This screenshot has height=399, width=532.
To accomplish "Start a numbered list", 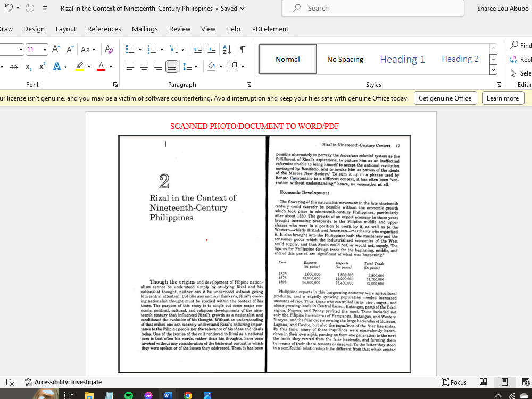I will point(152,49).
